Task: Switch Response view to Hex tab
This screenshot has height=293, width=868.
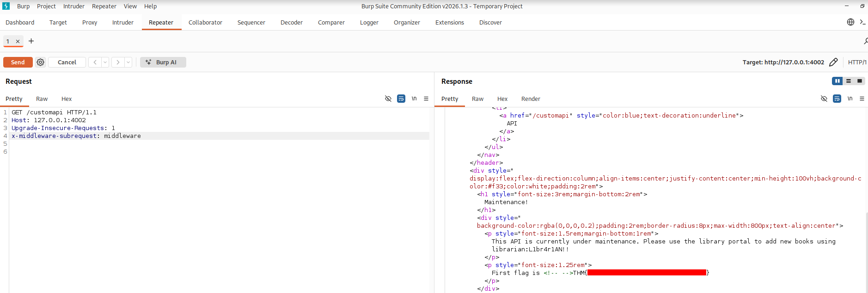Action: [502, 99]
